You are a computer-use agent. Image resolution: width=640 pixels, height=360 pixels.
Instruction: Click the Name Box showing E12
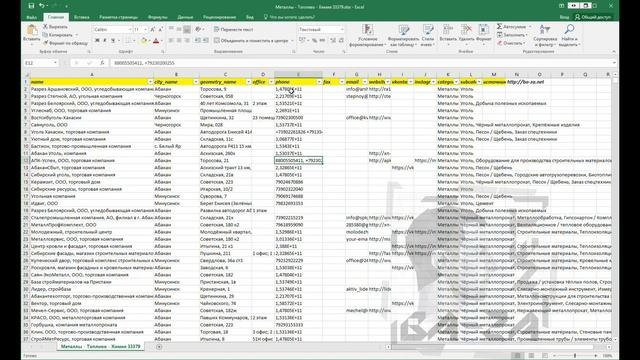click(x=41, y=63)
